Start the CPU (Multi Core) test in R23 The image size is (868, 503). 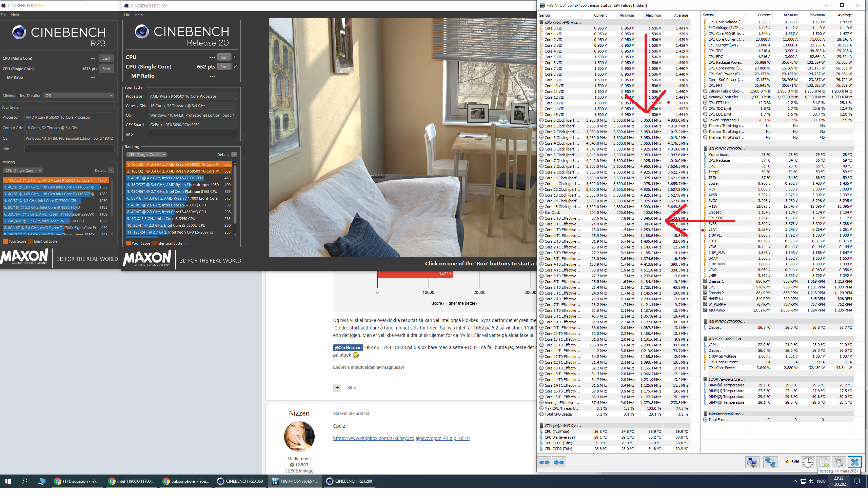tap(106, 58)
